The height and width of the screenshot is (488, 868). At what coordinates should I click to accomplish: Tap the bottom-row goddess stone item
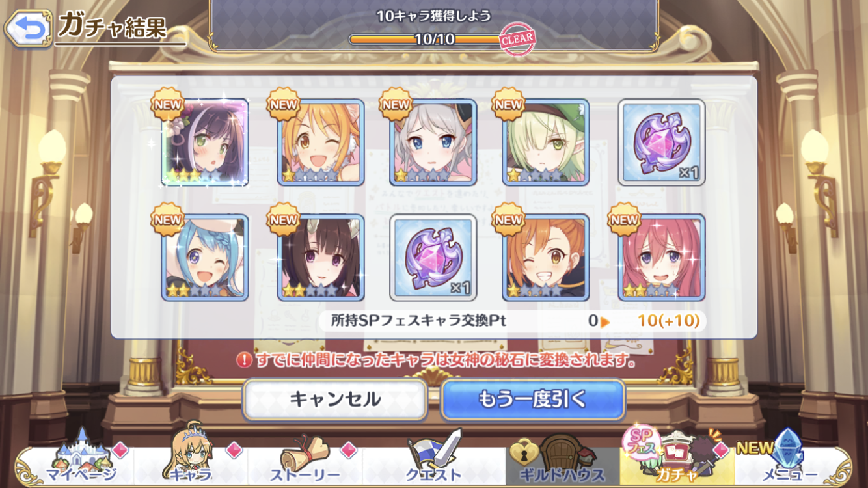433,258
